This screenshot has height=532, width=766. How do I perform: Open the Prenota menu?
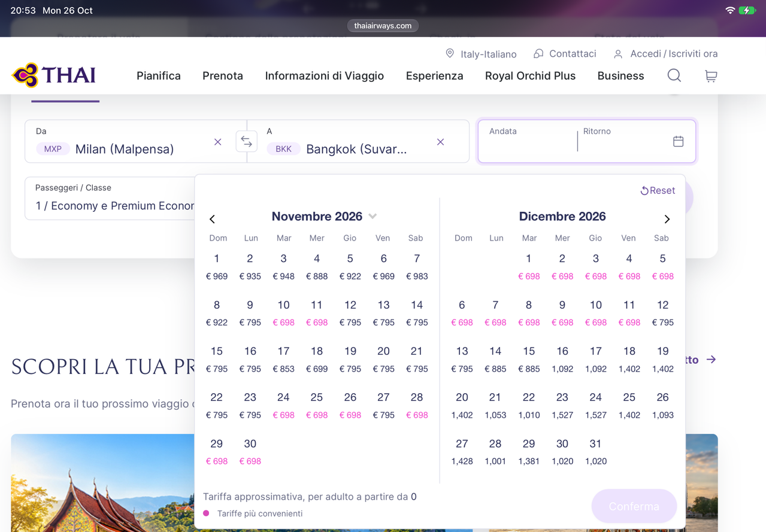tap(223, 76)
